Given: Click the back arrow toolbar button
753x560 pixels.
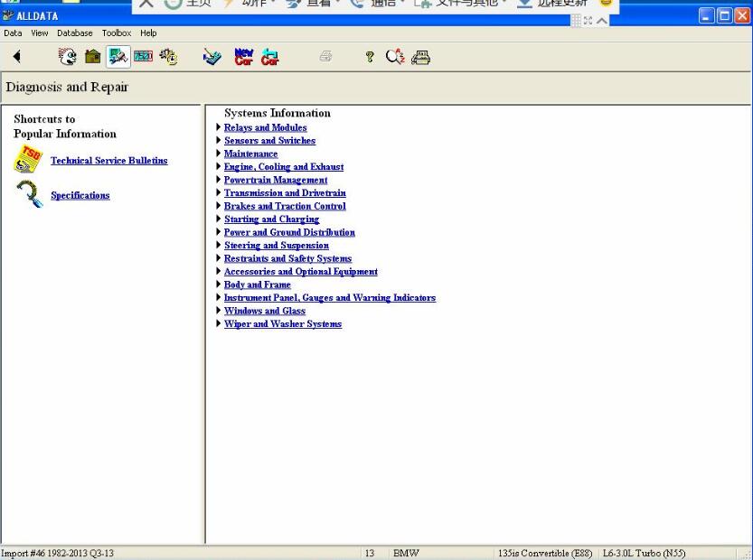Looking at the screenshot, I should 17,57.
